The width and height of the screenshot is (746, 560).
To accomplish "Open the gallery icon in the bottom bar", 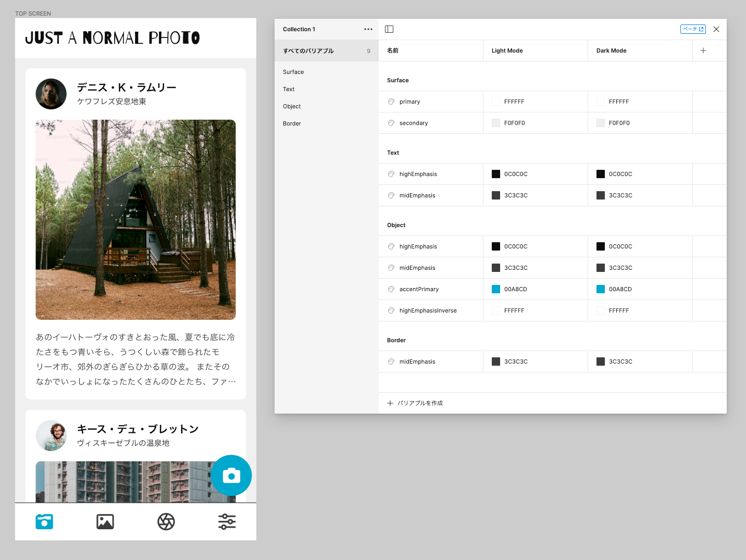I will (x=105, y=521).
